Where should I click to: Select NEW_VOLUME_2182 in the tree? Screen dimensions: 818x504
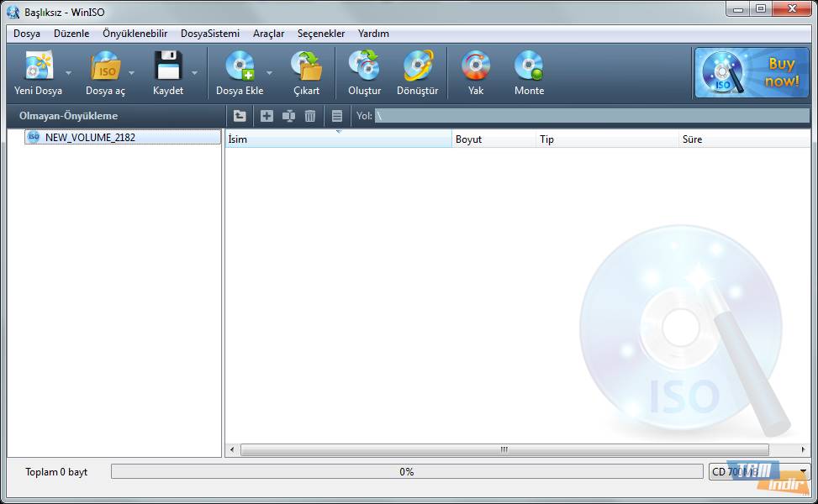tap(90, 137)
